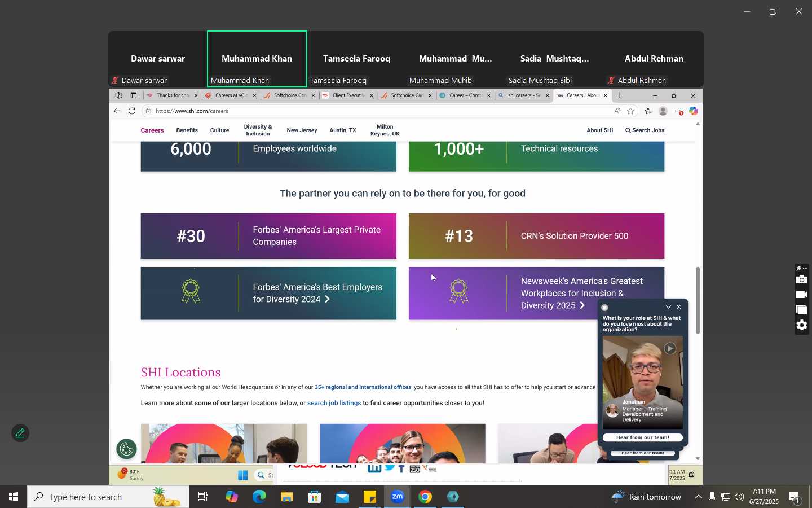
Task: Open the browser profile avatar icon
Action: (663, 111)
